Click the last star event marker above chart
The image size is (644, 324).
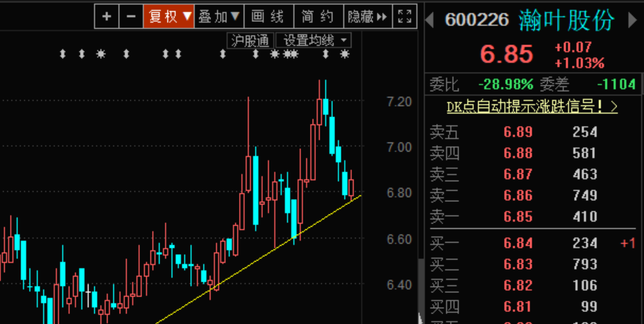tap(344, 54)
